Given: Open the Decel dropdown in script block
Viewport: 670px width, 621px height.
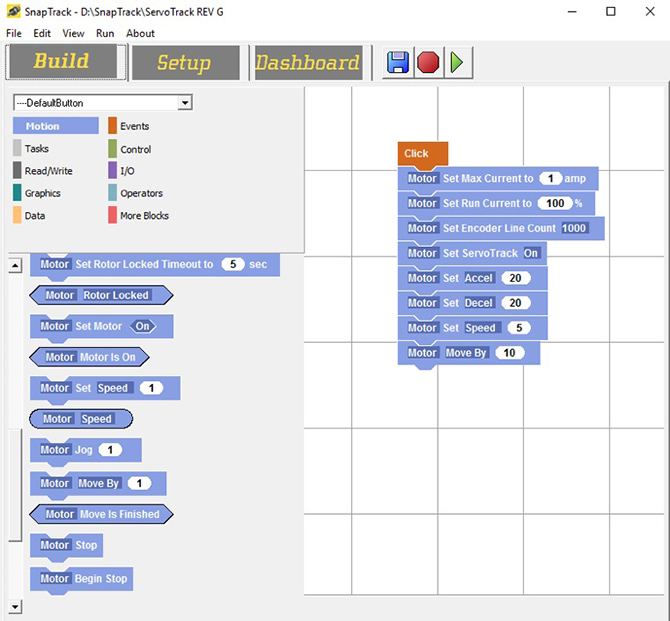Looking at the screenshot, I should pyautogui.click(x=479, y=303).
